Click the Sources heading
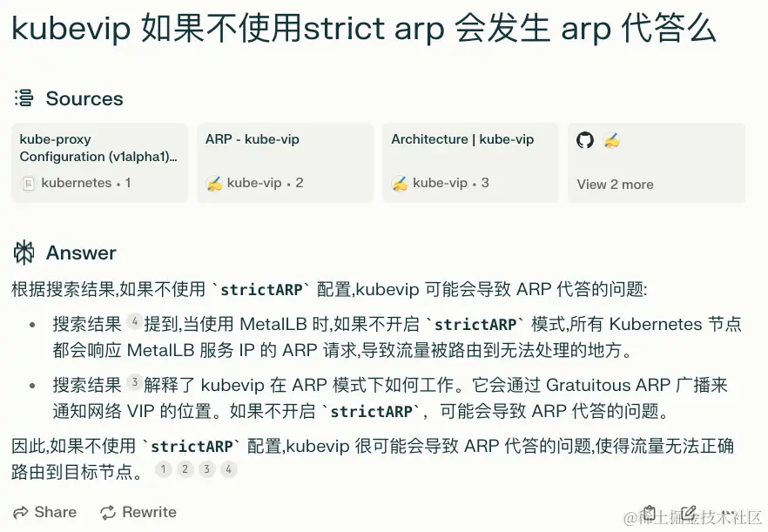The height and width of the screenshot is (532, 768). click(x=84, y=98)
